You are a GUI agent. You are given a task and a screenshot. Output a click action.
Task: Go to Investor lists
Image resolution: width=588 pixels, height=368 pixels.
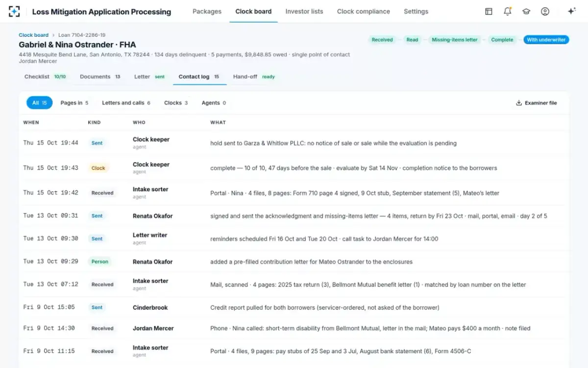tap(304, 11)
